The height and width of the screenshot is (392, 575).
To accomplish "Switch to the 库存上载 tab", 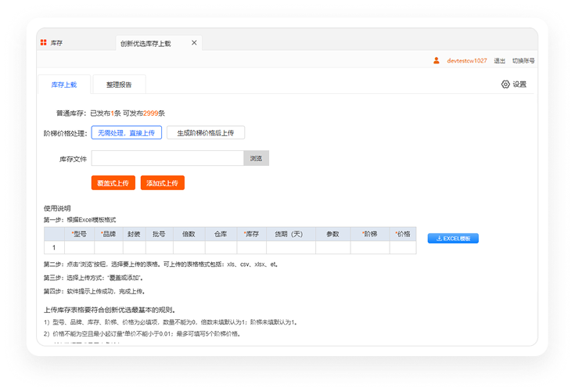I will pos(64,85).
